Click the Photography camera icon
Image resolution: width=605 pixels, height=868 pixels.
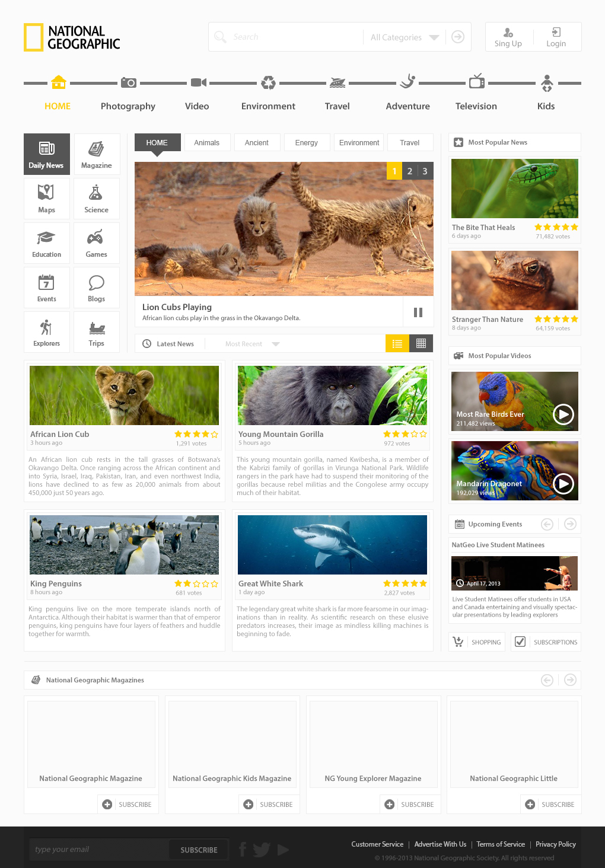pos(129,82)
